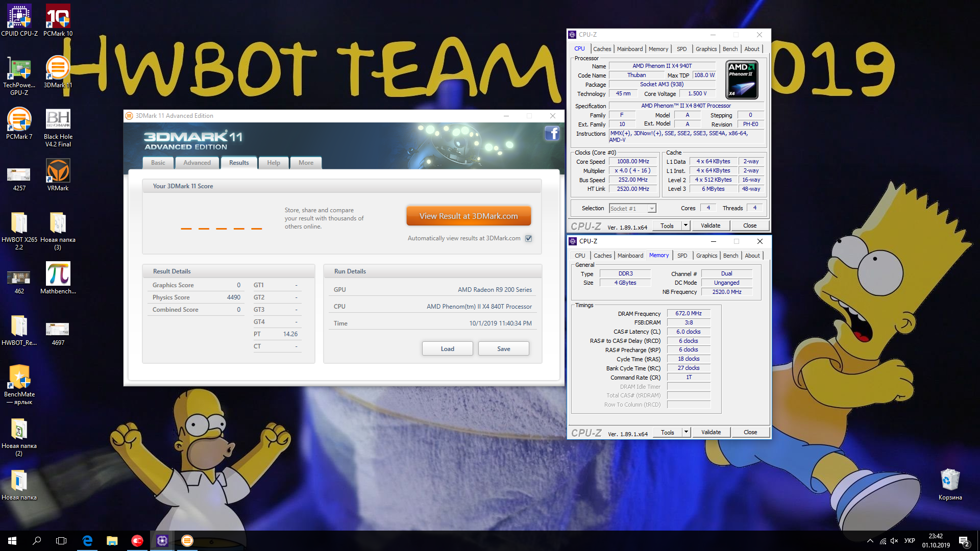Open File Explorer from taskbar
Screen dimensions: 980x551
pyautogui.click(x=112, y=541)
